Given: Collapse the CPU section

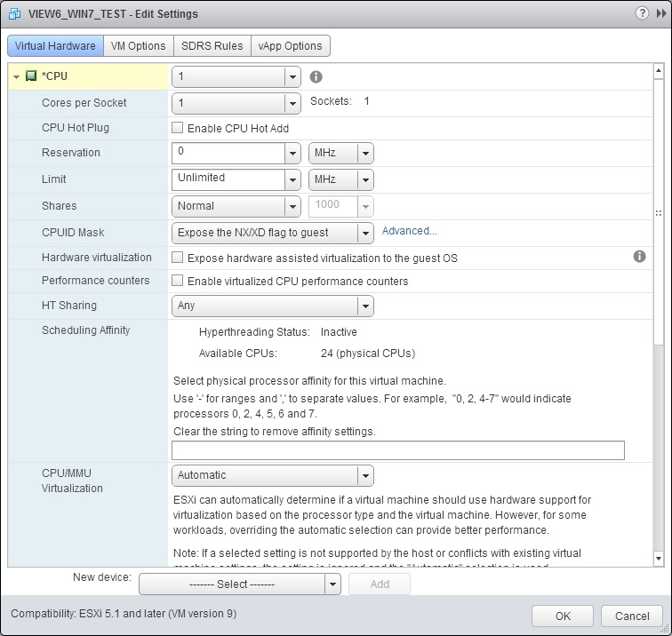Looking at the screenshot, I should pos(16,77).
